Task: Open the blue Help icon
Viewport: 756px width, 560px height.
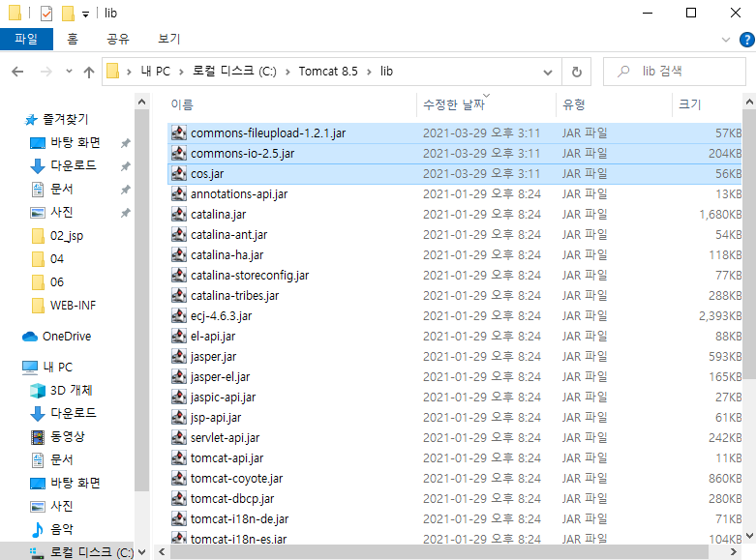Action: (747, 40)
